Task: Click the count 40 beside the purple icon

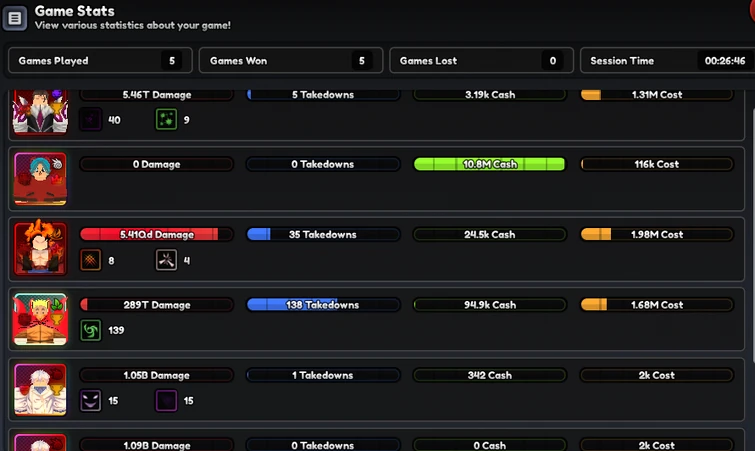Action: tap(114, 120)
